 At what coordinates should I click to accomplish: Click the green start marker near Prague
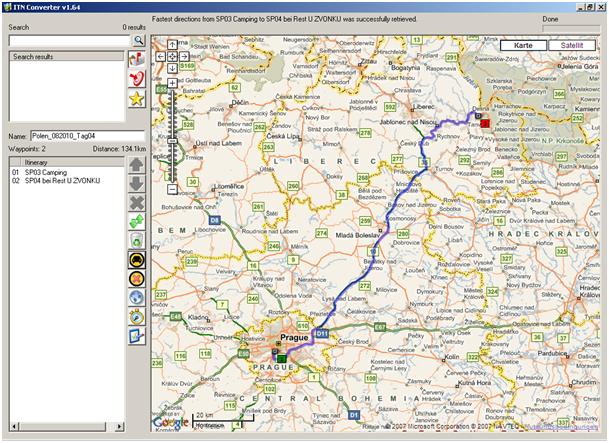[x=282, y=358]
